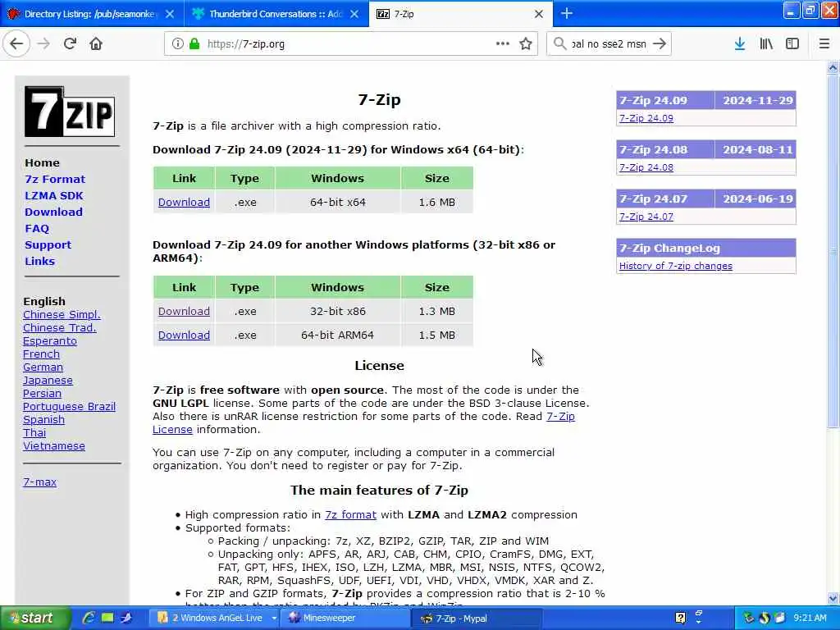Open History of 7-zip changes
The image size is (840, 630).
676,266
